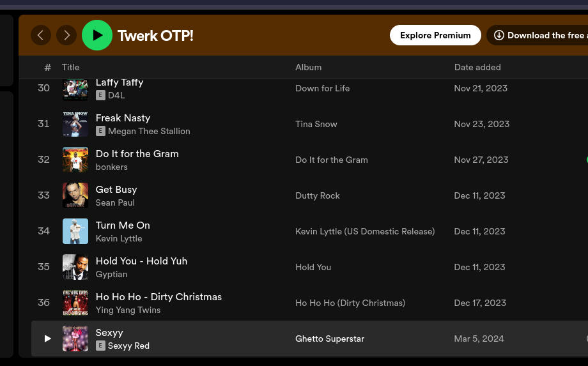Click the Freak Nasty album cover
Screen dimensions: 588x366
(75, 124)
